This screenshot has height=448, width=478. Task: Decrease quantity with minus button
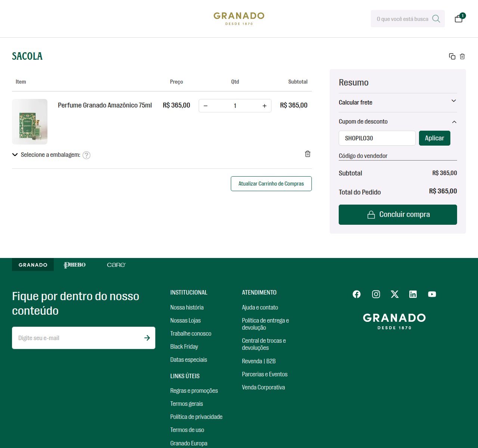point(205,106)
